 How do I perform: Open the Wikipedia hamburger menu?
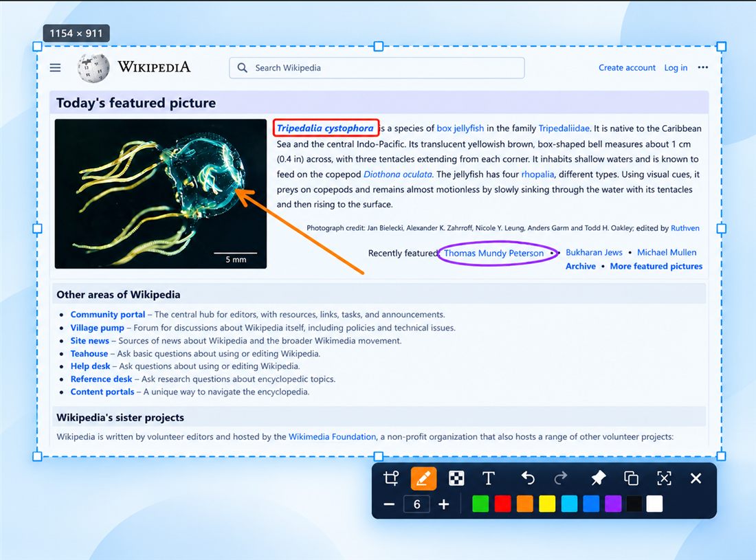[56, 68]
